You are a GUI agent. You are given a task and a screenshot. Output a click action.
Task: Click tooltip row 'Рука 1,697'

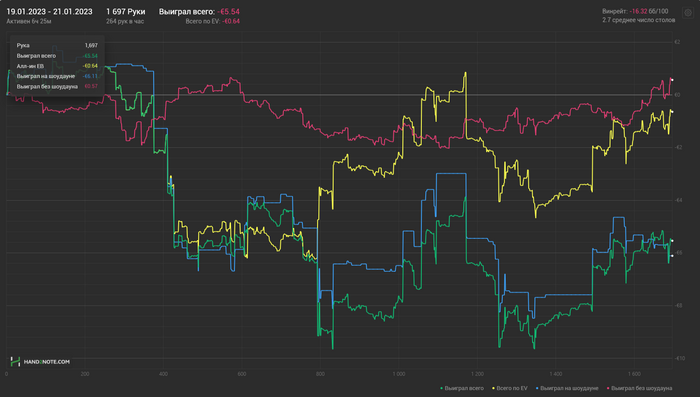57,46
